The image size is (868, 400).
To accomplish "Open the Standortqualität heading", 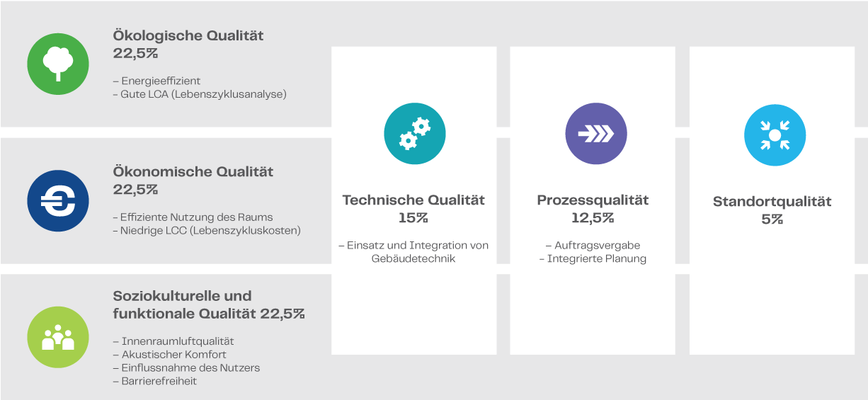I will (x=772, y=202).
